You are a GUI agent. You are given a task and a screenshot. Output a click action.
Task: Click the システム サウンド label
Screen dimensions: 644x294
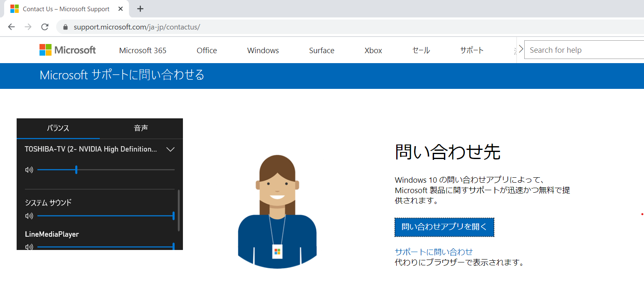(48, 203)
